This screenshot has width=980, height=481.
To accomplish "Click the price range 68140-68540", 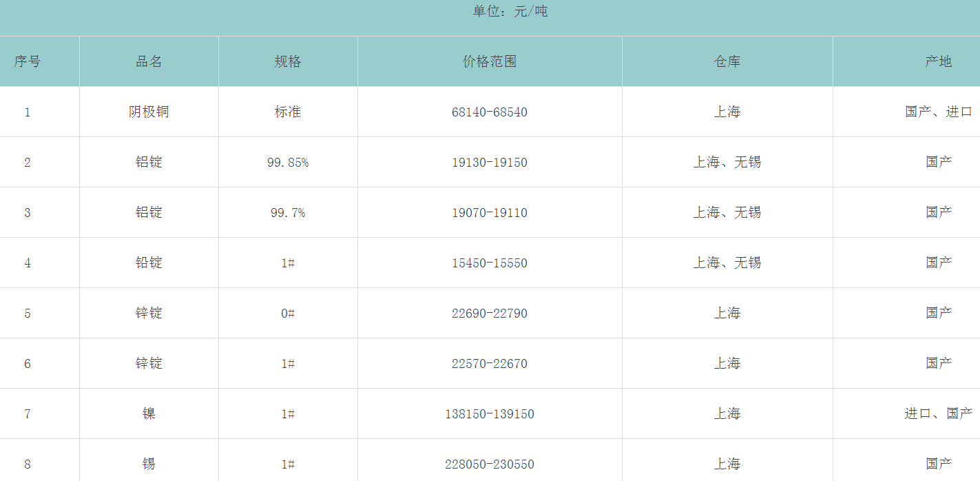I will 490,112.
